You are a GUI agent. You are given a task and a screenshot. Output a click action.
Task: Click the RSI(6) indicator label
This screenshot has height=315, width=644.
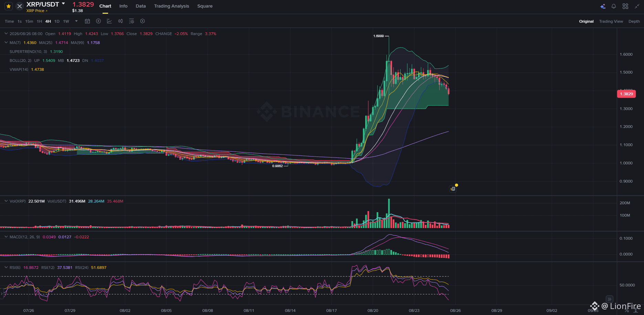(15, 268)
